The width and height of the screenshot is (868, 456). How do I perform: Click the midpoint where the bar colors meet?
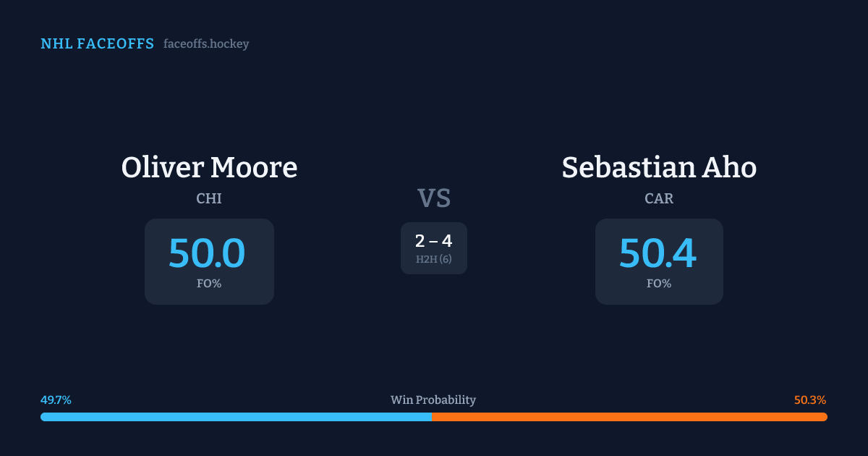tap(432, 417)
